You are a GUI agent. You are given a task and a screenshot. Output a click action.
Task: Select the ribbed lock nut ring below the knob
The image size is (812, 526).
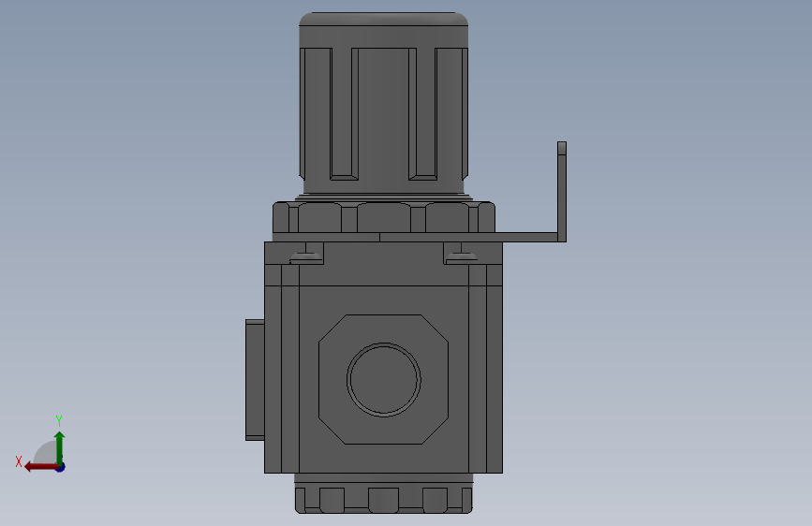pyautogui.click(x=384, y=217)
